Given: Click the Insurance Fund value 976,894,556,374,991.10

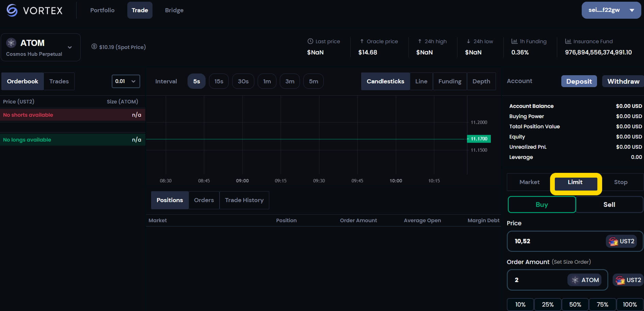Looking at the screenshot, I should coord(598,52).
